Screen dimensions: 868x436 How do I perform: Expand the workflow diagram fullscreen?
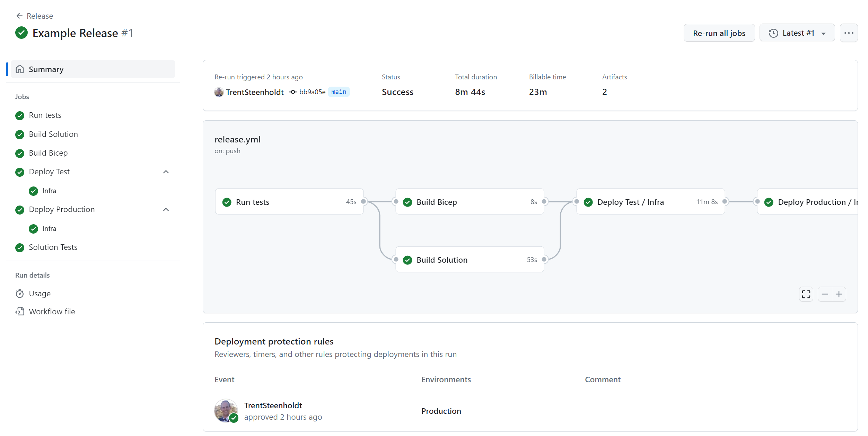(806, 294)
